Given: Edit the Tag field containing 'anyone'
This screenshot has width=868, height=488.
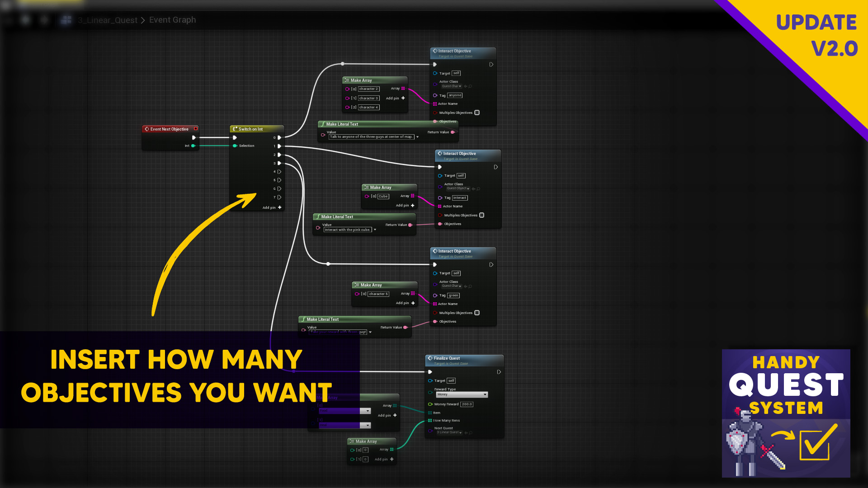Looking at the screenshot, I should pyautogui.click(x=455, y=95).
